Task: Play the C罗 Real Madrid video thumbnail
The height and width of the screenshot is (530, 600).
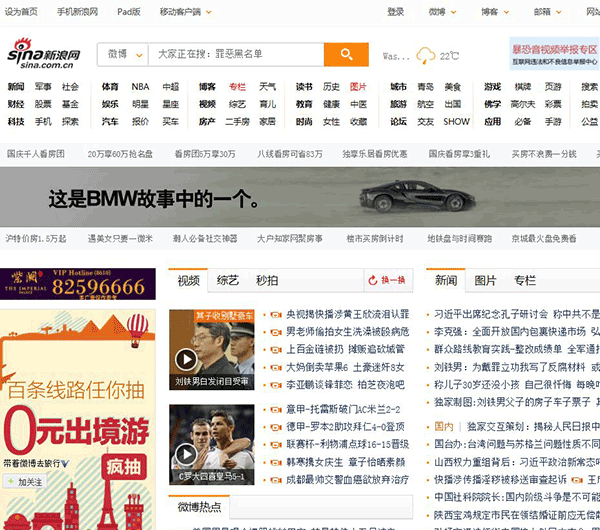Action: click(212, 445)
